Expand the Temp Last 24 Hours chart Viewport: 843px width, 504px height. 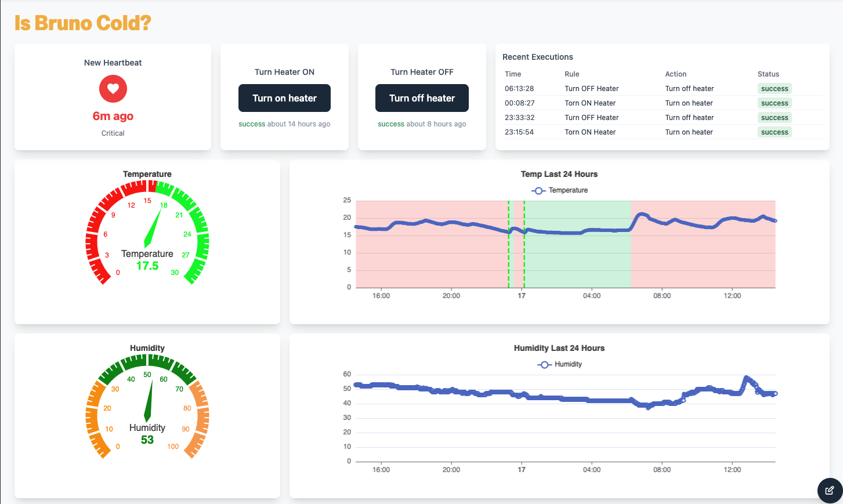click(559, 174)
